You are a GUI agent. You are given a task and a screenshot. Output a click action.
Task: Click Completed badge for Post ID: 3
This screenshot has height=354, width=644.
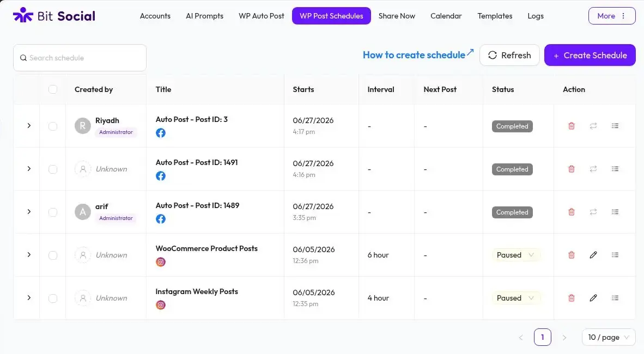(512, 126)
